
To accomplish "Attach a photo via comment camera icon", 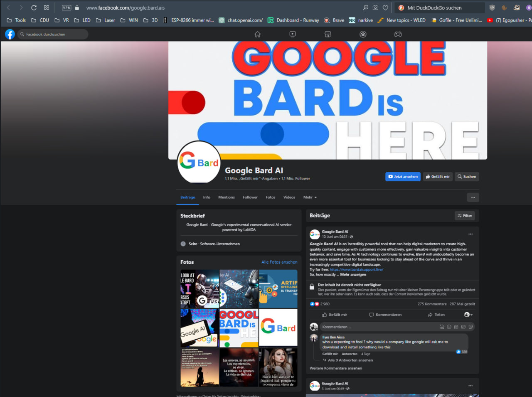I will tap(456, 327).
